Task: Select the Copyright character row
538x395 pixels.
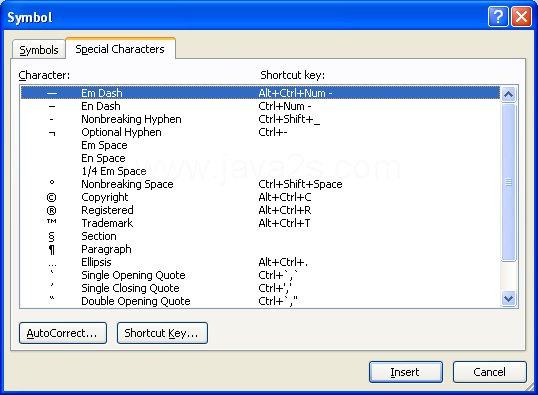Action: pos(260,197)
